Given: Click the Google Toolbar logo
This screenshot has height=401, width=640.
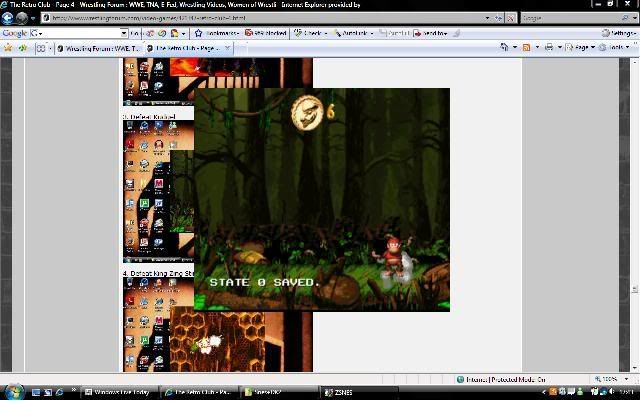Looking at the screenshot, I should coord(15,33).
